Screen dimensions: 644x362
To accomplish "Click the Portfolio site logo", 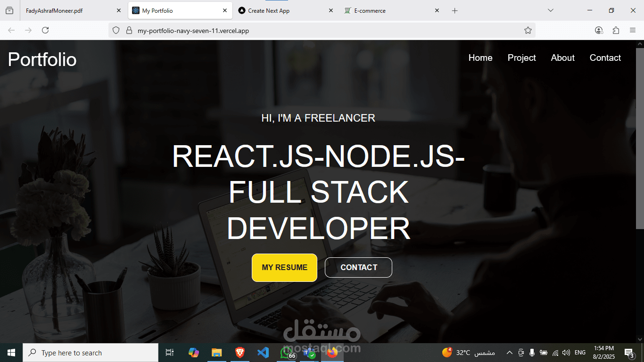I will [x=42, y=59].
